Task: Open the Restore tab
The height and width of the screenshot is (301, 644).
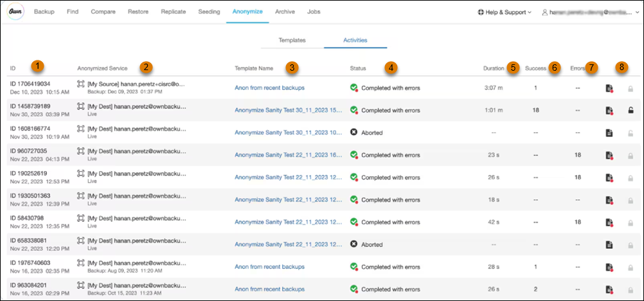Action: 138,12
